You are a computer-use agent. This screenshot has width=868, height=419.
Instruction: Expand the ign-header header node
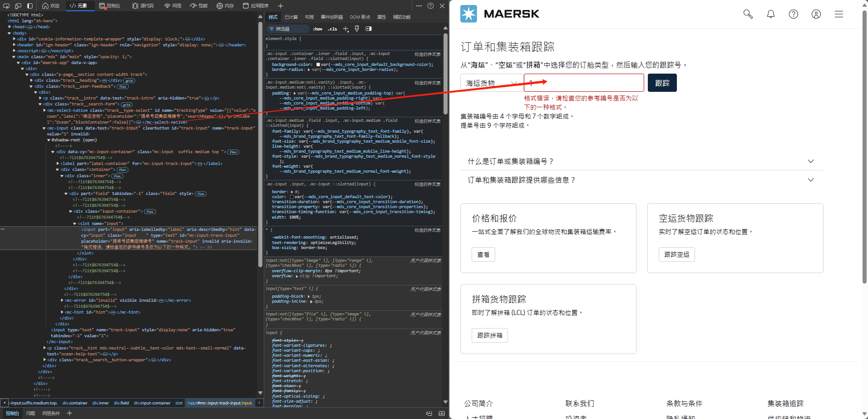pyautogui.click(x=14, y=45)
